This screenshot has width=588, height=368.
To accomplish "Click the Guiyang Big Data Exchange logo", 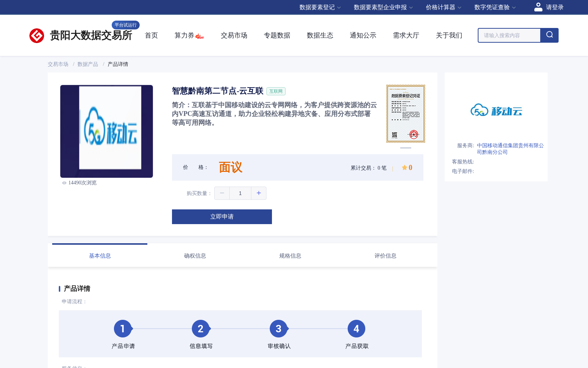I will [81, 35].
